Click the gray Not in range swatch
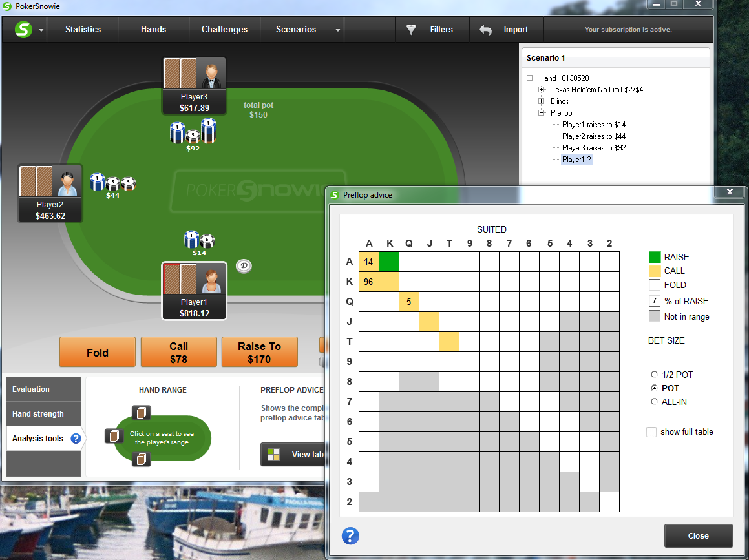Screen dimensions: 749x560 pos(655,316)
